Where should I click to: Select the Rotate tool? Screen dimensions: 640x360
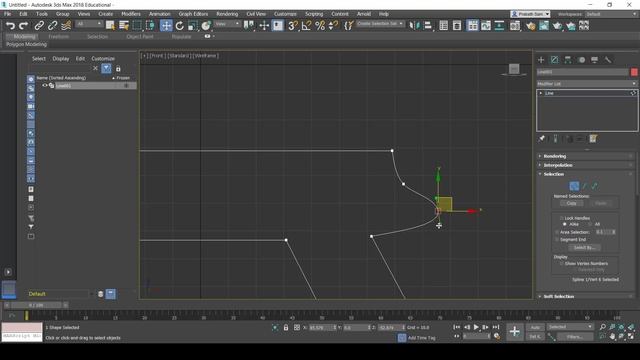coord(180,26)
